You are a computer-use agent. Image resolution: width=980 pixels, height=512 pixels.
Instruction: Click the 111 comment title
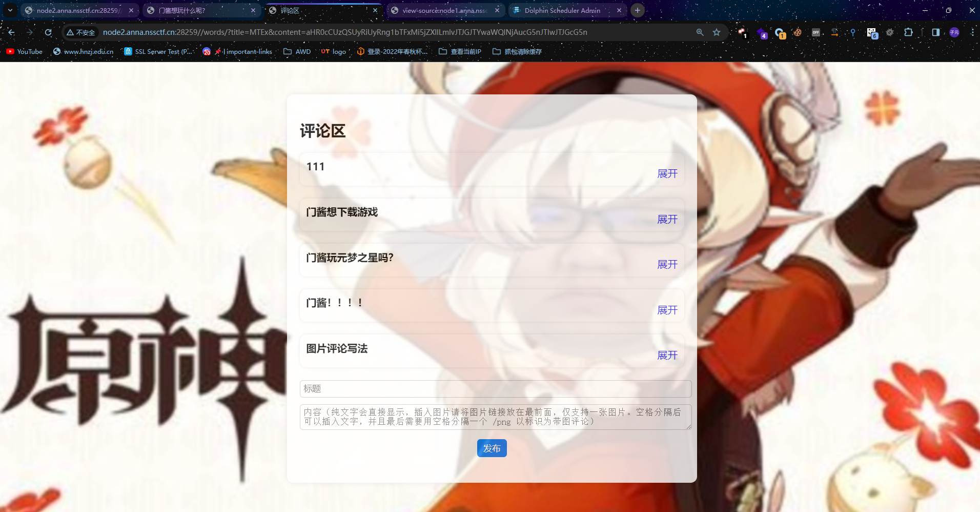click(x=315, y=167)
